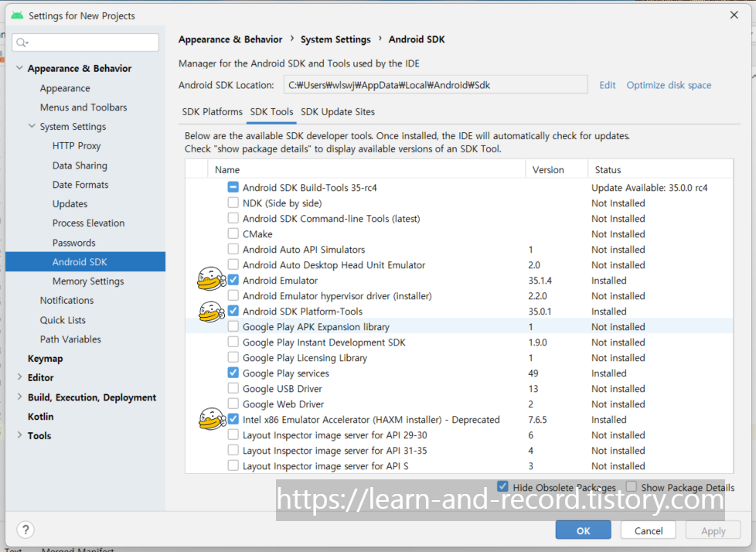Enable Show Package Details
This screenshot has height=552, width=756.
tap(631, 486)
